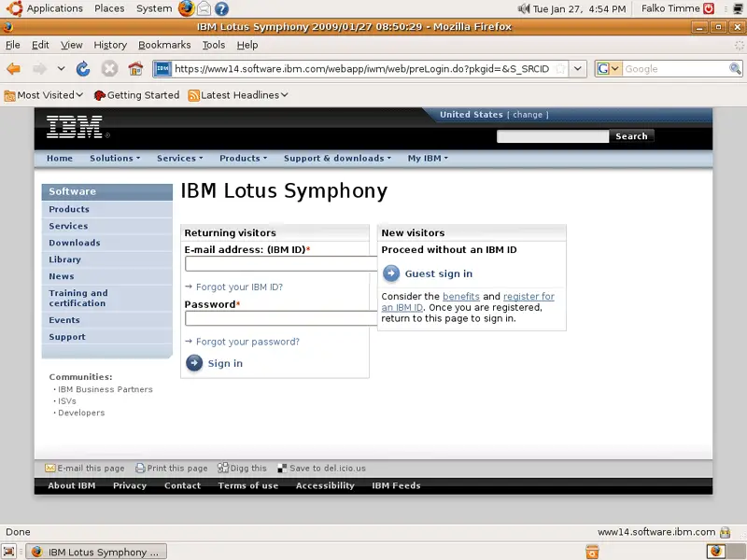Open the Edit menu
The height and width of the screenshot is (560, 747).
click(x=40, y=45)
